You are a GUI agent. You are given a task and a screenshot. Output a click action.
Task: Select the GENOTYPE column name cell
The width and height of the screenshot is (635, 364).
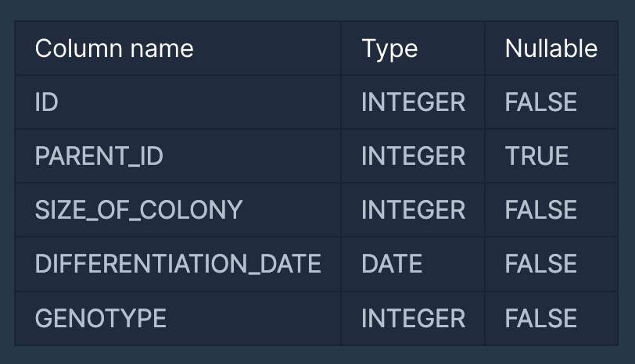pos(101,318)
